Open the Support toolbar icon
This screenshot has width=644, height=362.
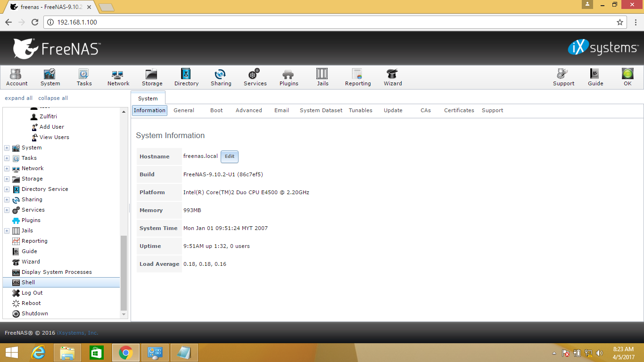click(x=563, y=77)
